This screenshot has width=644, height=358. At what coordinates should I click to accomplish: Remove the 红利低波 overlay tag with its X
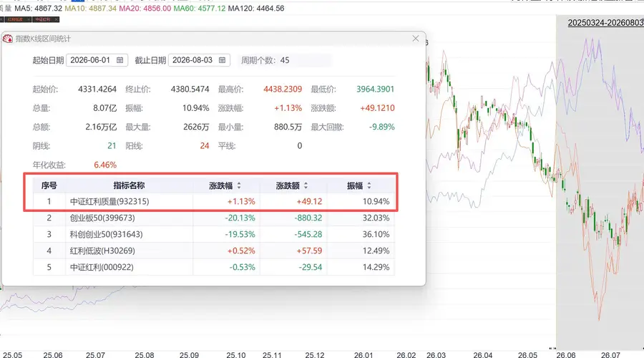29,19
